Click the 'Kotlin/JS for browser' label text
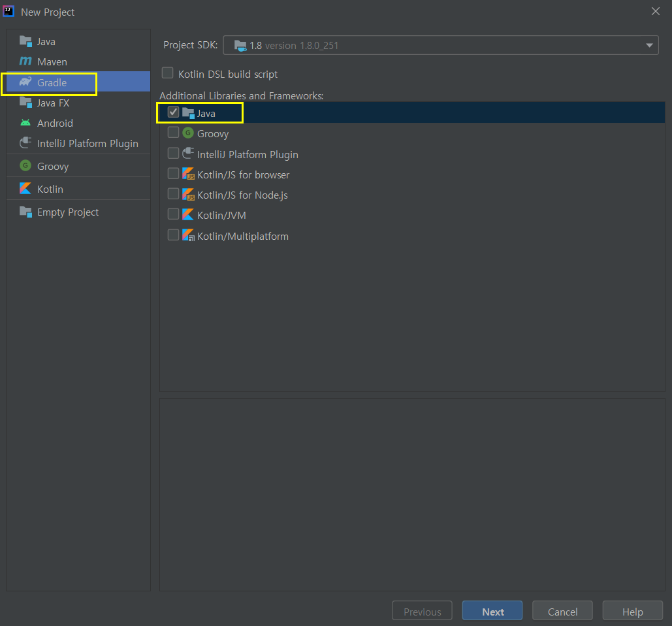672x626 pixels. click(243, 174)
